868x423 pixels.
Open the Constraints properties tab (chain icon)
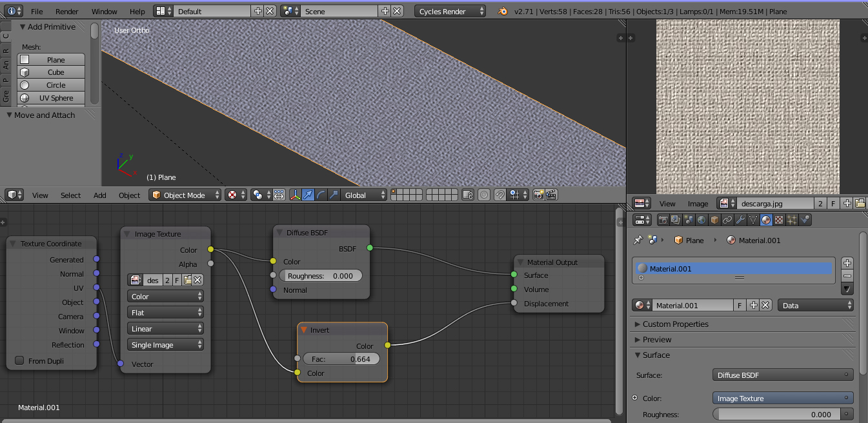point(727,220)
